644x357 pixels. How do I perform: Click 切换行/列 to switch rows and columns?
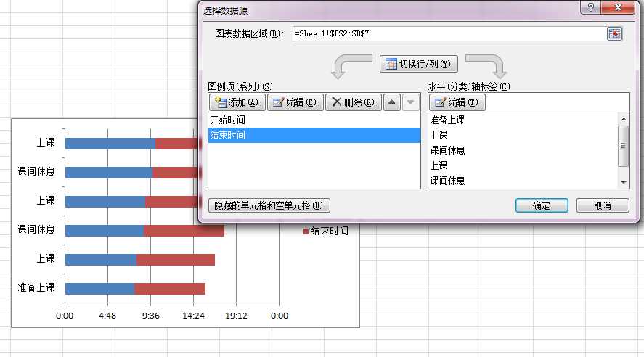tap(418, 64)
